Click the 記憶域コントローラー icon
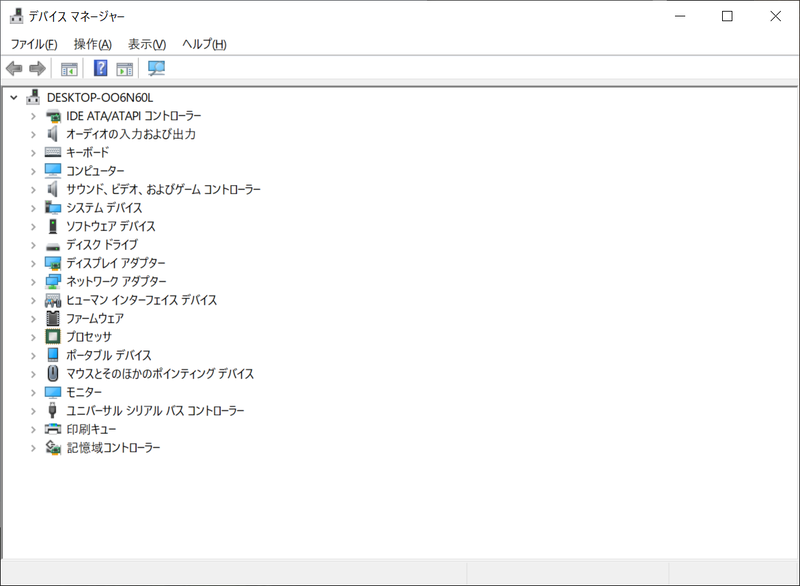Screen dimensions: 800x586 (x=53, y=447)
